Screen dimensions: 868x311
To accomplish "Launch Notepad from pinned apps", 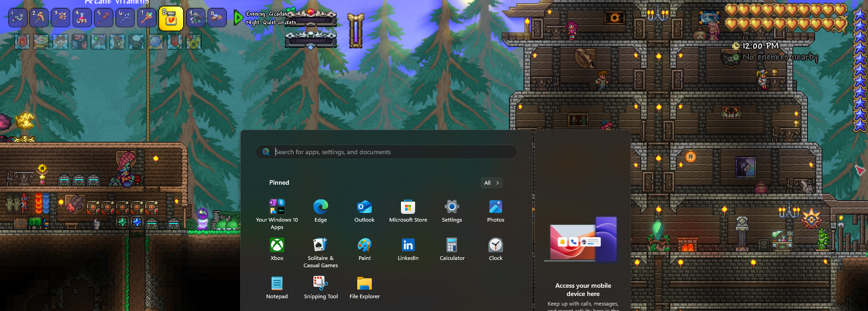I will [277, 288].
